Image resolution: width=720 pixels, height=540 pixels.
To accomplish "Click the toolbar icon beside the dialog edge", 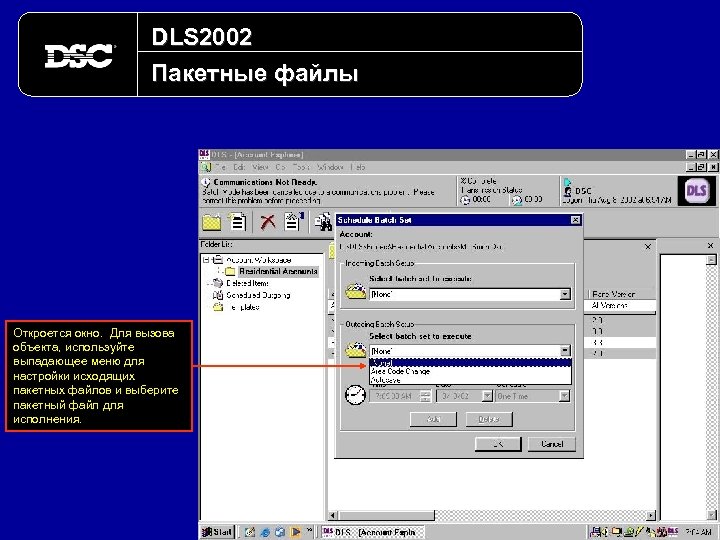I will point(324,222).
